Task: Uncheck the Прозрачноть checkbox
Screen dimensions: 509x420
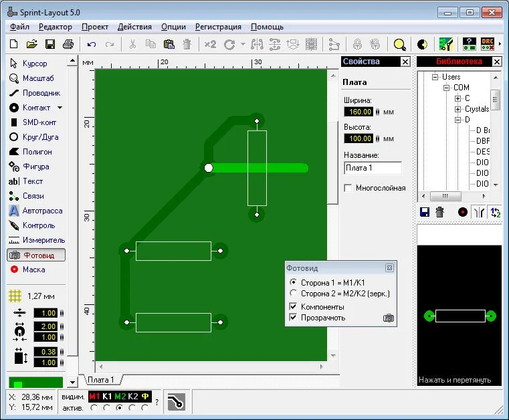Action: [x=293, y=317]
